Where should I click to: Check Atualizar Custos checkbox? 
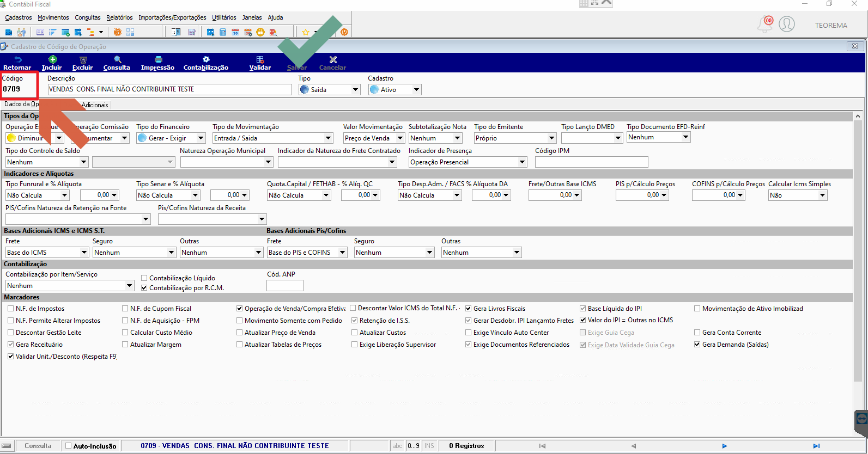pyautogui.click(x=355, y=333)
